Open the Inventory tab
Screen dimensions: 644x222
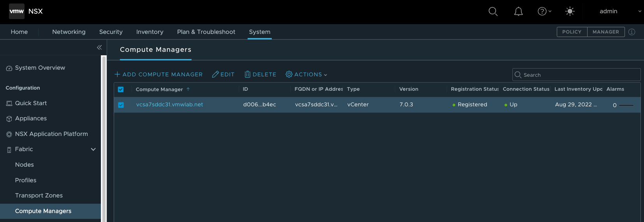[150, 32]
